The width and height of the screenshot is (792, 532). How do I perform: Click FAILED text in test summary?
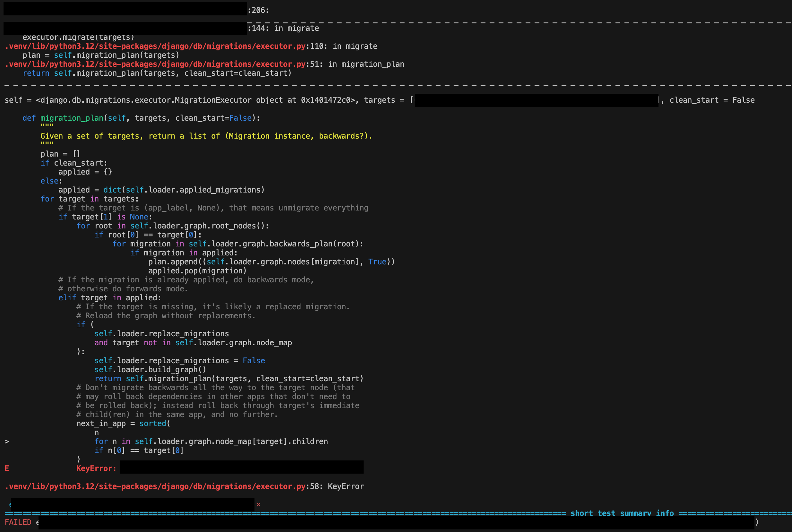pyautogui.click(x=18, y=522)
